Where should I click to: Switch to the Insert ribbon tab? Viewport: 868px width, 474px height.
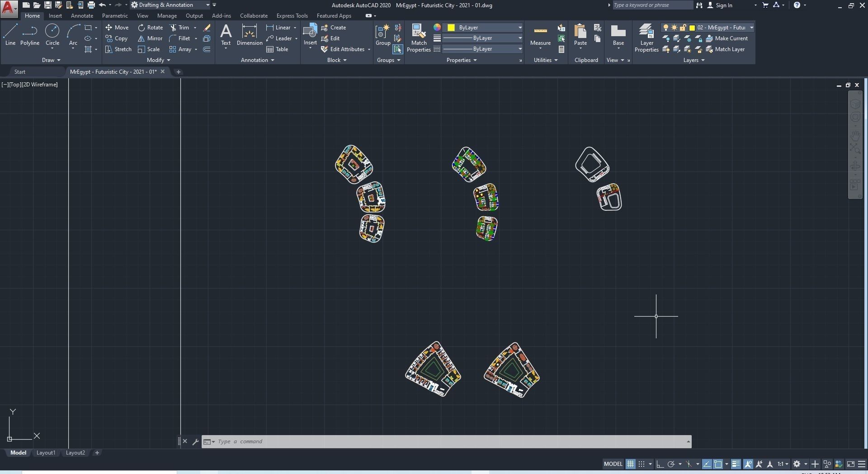(55, 16)
